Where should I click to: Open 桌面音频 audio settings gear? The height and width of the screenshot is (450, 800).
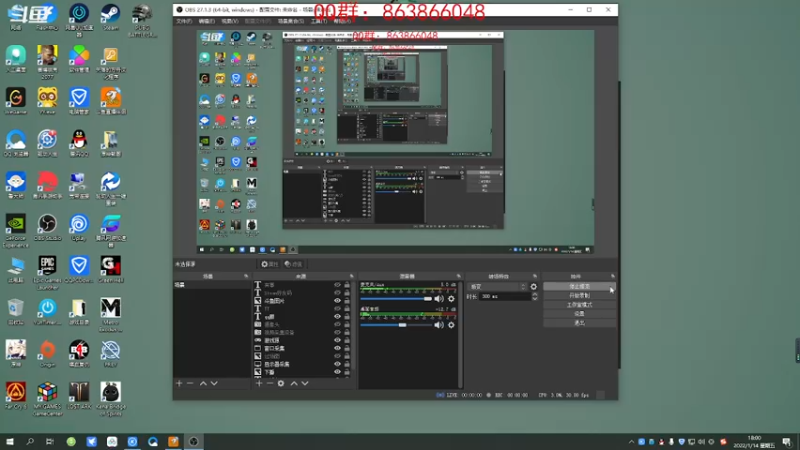click(451, 324)
